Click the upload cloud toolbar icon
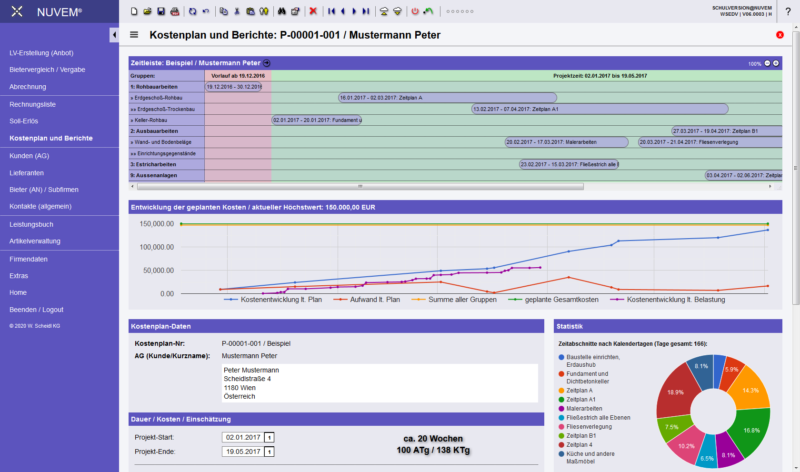This screenshot has height=472, width=800. [384, 11]
